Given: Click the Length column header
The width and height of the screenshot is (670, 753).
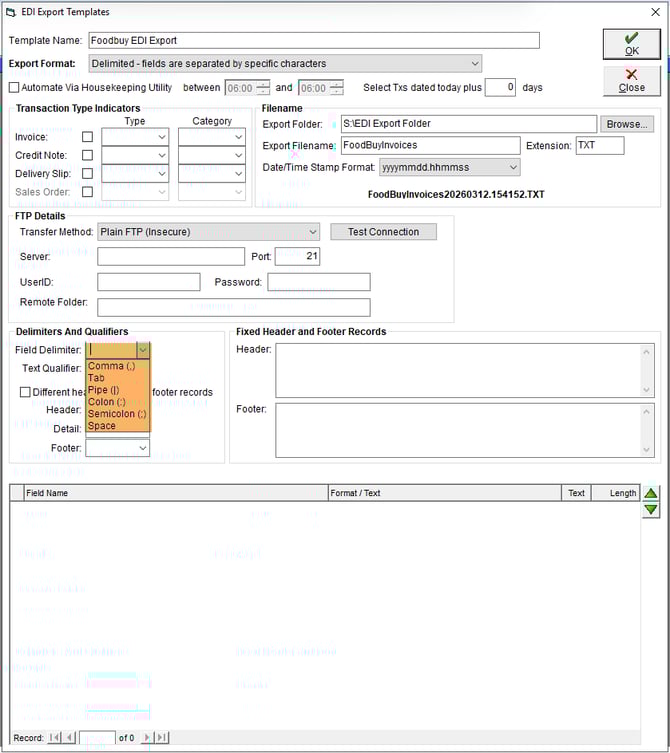Looking at the screenshot, I should [616, 493].
